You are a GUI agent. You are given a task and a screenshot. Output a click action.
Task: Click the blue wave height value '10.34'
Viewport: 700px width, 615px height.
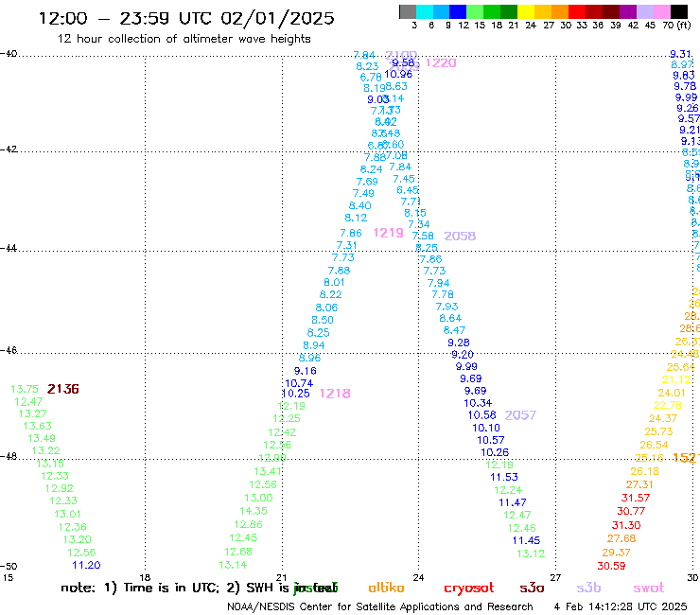pos(478,403)
